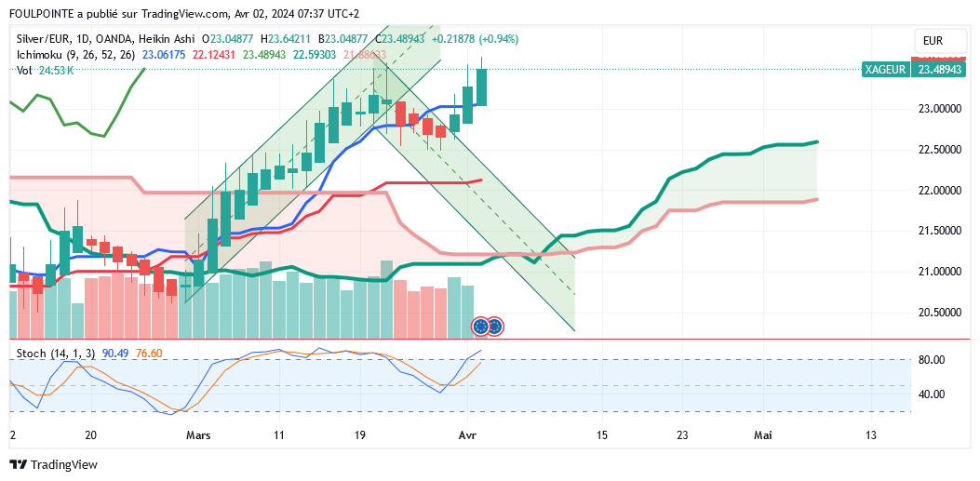Screen dimensions: 980x481
Task: Click the 13 date label on time axis
Action: point(870,435)
